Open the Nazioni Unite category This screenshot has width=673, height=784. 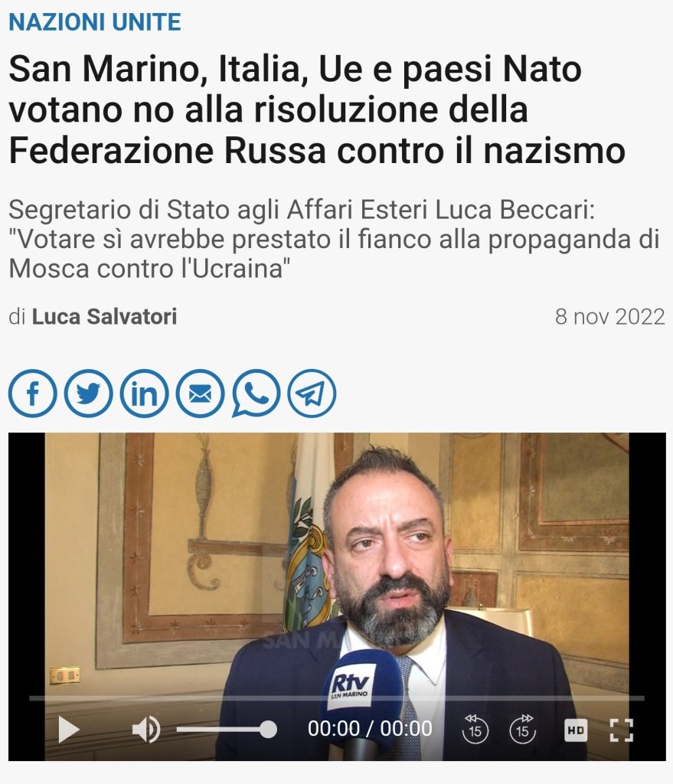point(95,22)
